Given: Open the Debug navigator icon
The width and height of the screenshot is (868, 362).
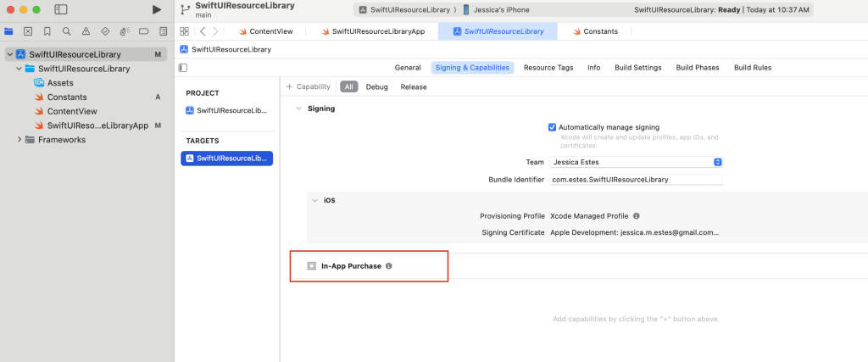Looking at the screenshot, I should (125, 31).
